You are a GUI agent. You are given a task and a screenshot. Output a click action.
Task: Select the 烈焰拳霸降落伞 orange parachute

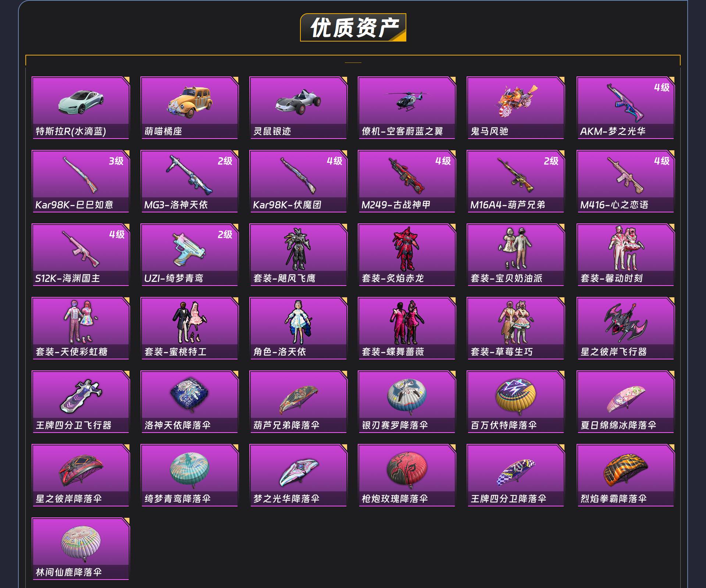(x=625, y=475)
